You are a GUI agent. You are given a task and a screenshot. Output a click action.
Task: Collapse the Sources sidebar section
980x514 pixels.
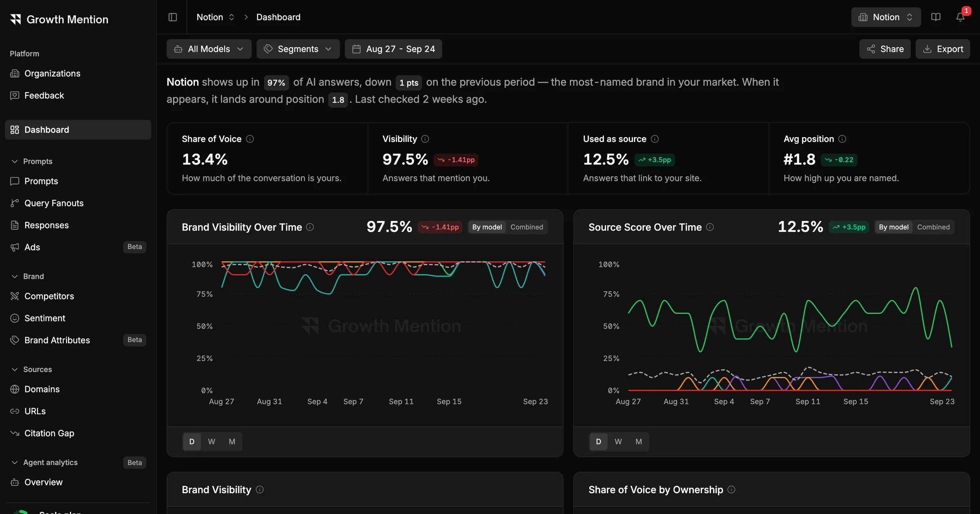(x=31, y=370)
